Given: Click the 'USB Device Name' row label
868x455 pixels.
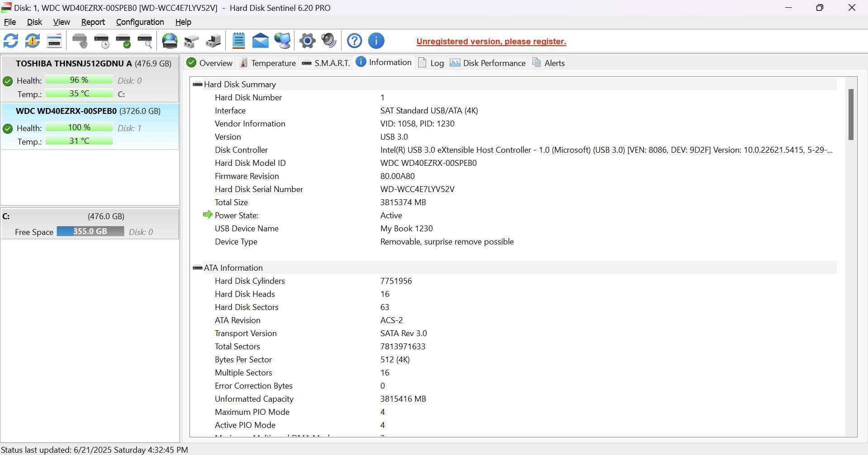Looking at the screenshot, I should pos(247,229).
